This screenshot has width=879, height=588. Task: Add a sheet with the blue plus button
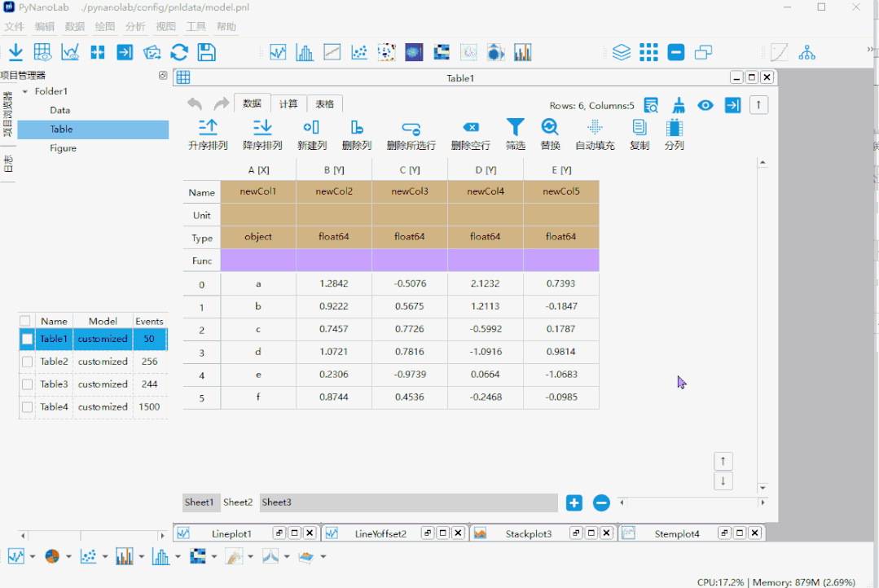(x=574, y=502)
